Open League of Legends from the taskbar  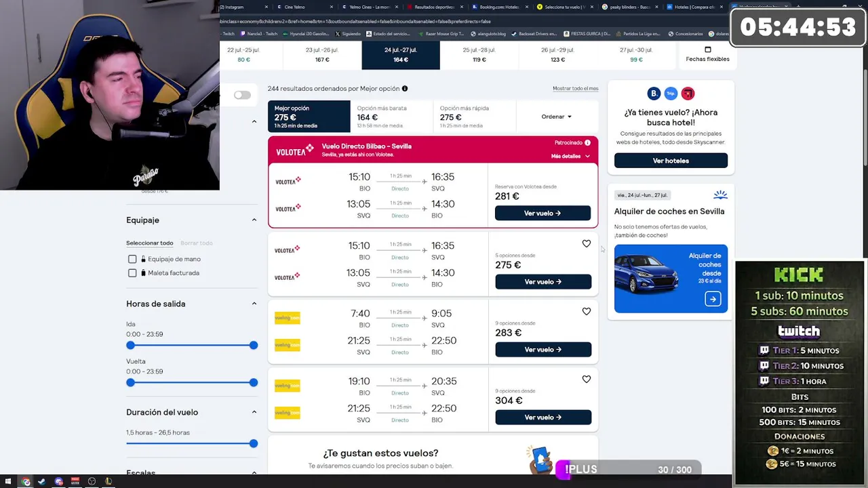click(108, 481)
